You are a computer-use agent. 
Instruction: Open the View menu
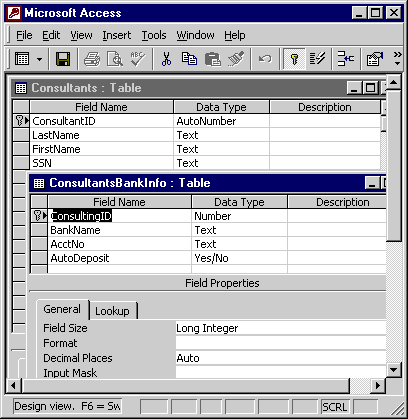tap(81, 35)
